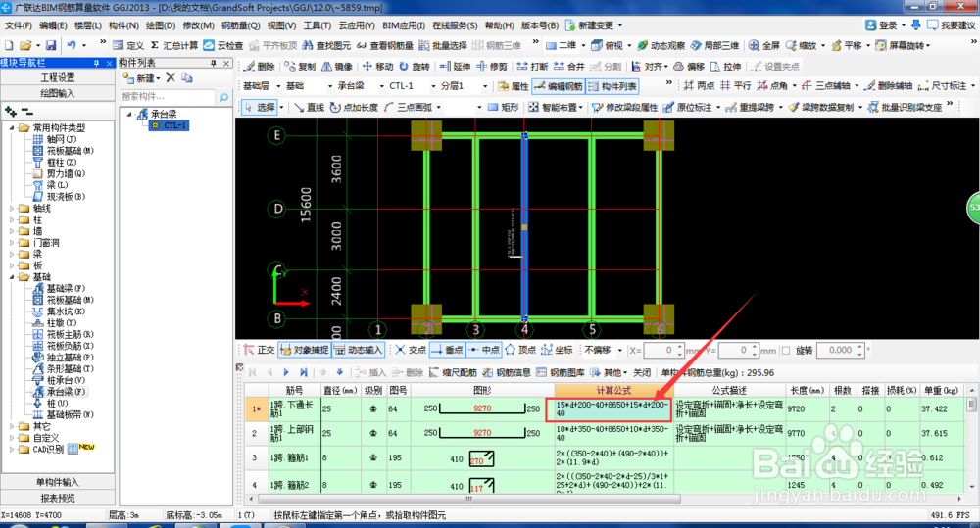
Task: Add 平行 parallel auxiliary axis
Action: click(x=736, y=86)
